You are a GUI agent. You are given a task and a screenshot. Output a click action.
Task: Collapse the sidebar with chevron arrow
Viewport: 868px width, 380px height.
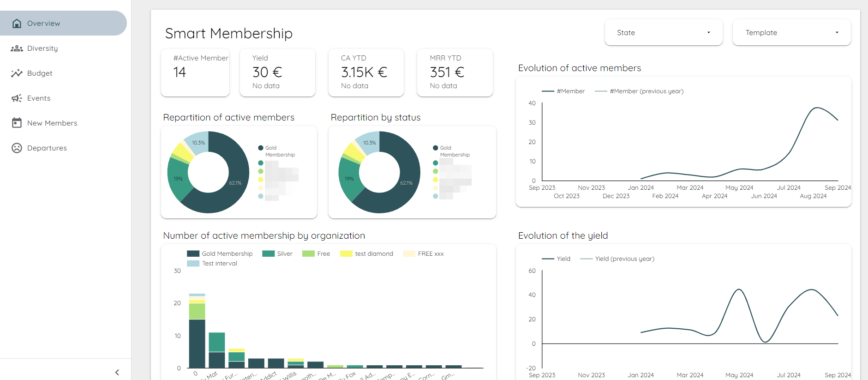point(117,372)
